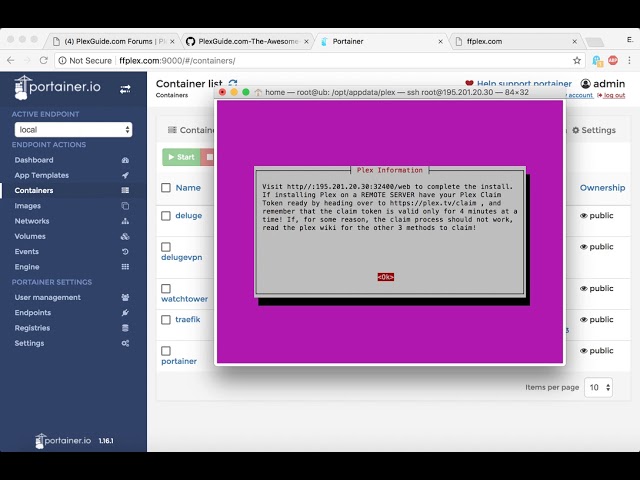This screenshot has width=640, height=480.
Task: Open the Chrome three-dot menu
Action: [x=629, y=60]
